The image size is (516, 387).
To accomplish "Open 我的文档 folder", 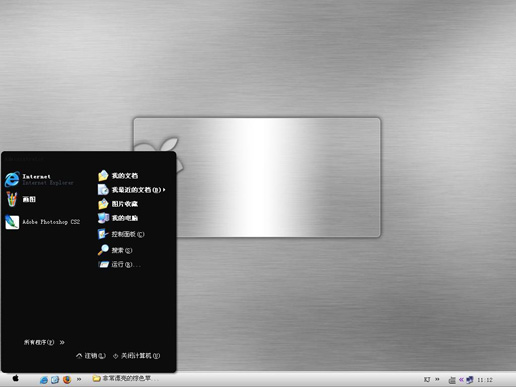I will point(118,176).
